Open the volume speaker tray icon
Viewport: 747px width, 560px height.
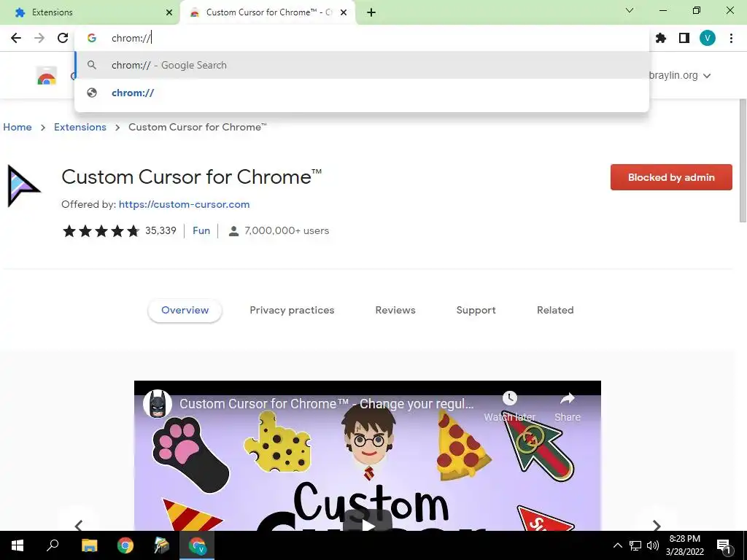click(653, 545)
